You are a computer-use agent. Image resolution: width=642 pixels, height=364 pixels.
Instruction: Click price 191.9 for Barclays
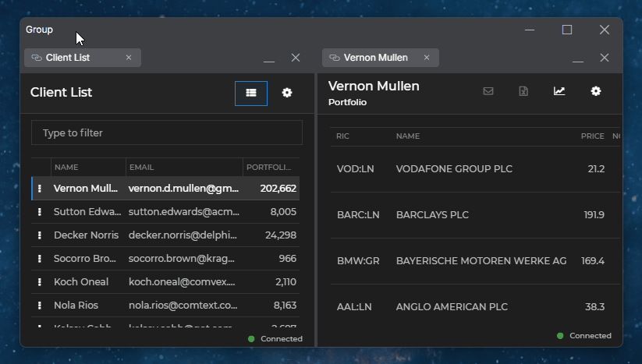coord(594,214)
